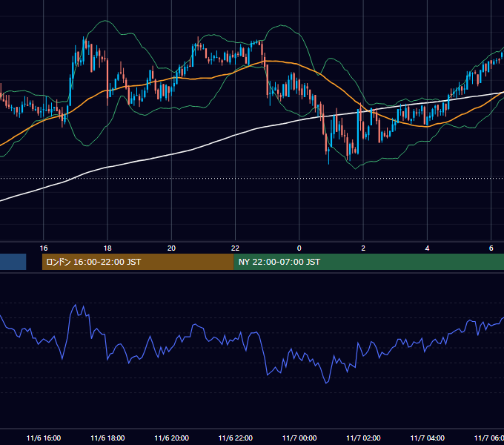
Task: Select the NY 22:00-07:00 JST session bar
Action: tap(368, 262)
